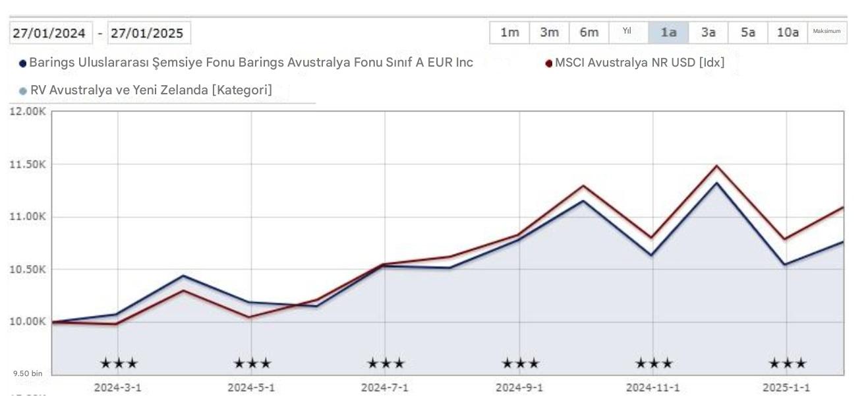This screenshot has height=403, width=868.
Task: Show the Maksimum time range
Action: (x=826, y=32)
